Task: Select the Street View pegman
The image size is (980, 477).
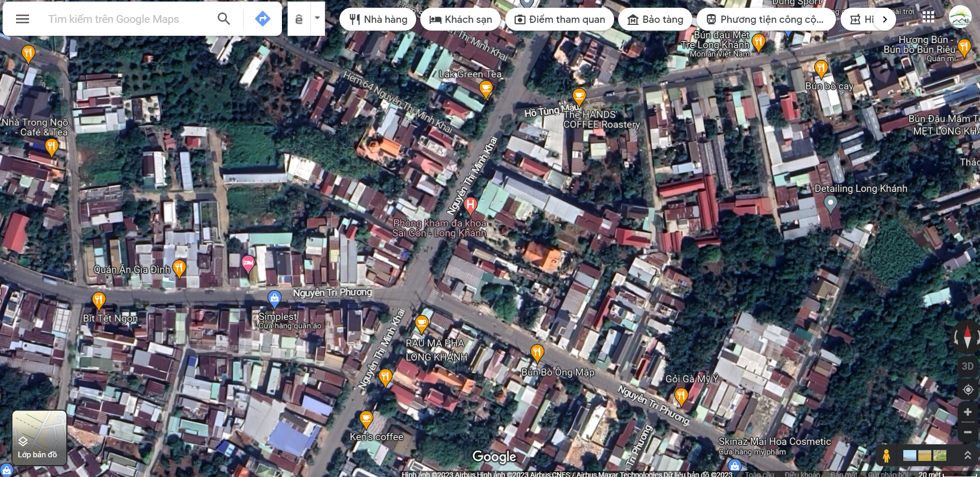Action: [886, 456]
